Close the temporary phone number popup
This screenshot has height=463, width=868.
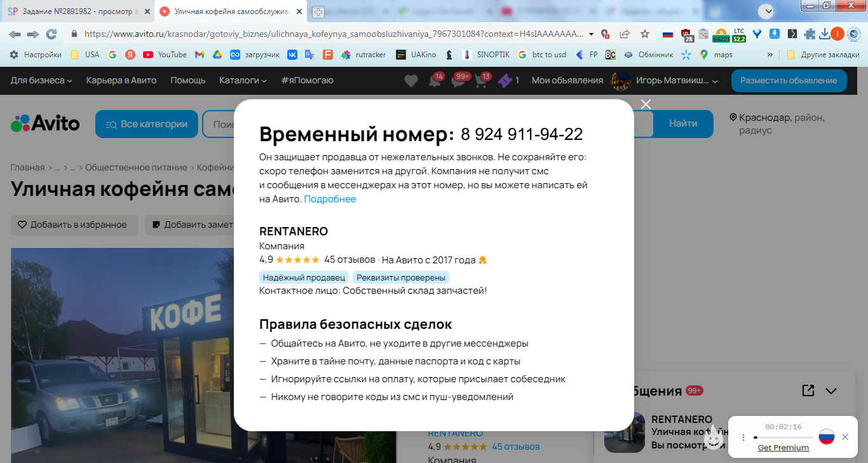point(646,104)
